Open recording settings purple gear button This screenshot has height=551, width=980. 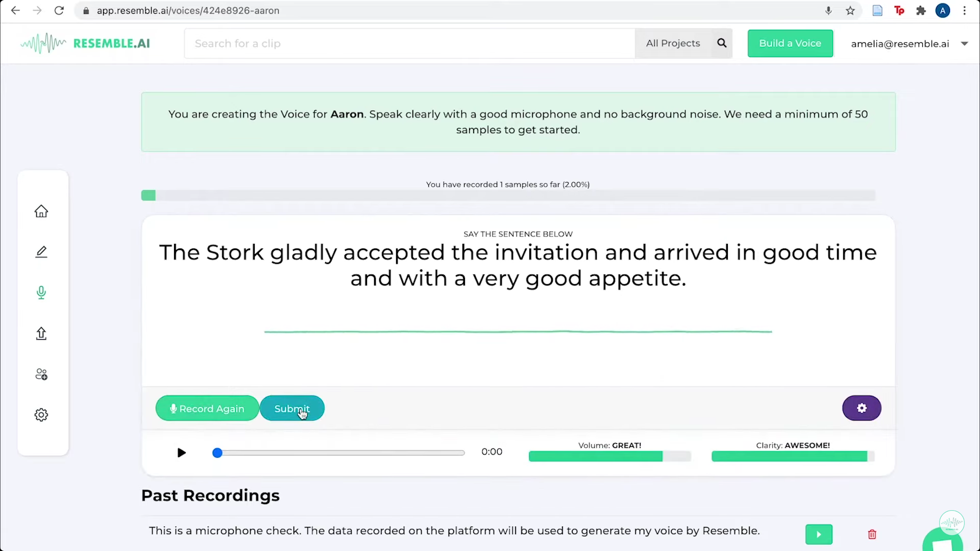862,408
